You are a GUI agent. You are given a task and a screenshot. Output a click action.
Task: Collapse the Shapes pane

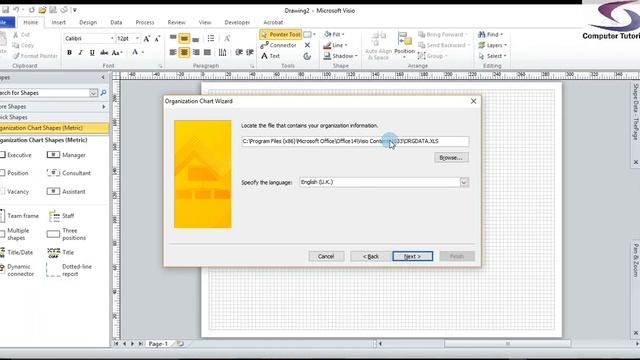(x=103, y=77)
